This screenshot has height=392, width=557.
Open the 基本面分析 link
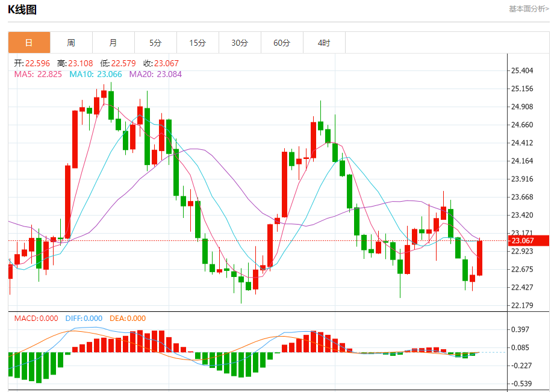coord(529,9)
